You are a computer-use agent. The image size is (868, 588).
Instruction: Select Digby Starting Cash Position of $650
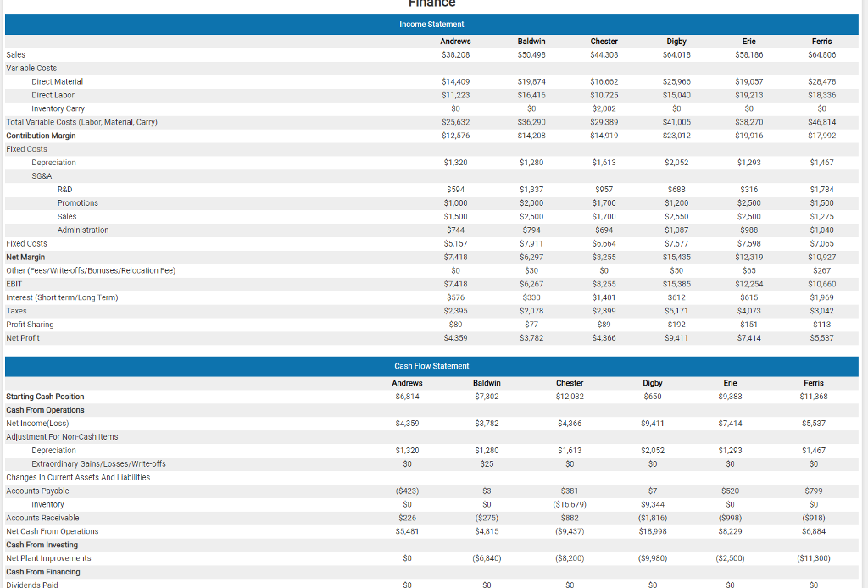point(652,396)
